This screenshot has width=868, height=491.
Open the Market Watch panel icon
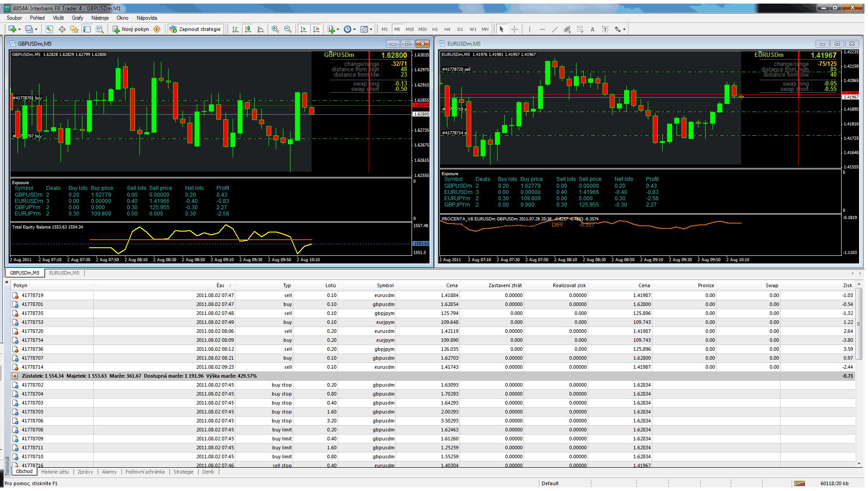[x=49, y=29]
